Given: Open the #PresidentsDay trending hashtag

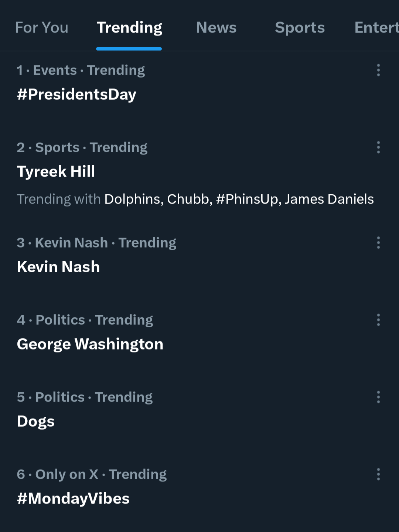Looking at the screenshot, I should click(77, 95).
